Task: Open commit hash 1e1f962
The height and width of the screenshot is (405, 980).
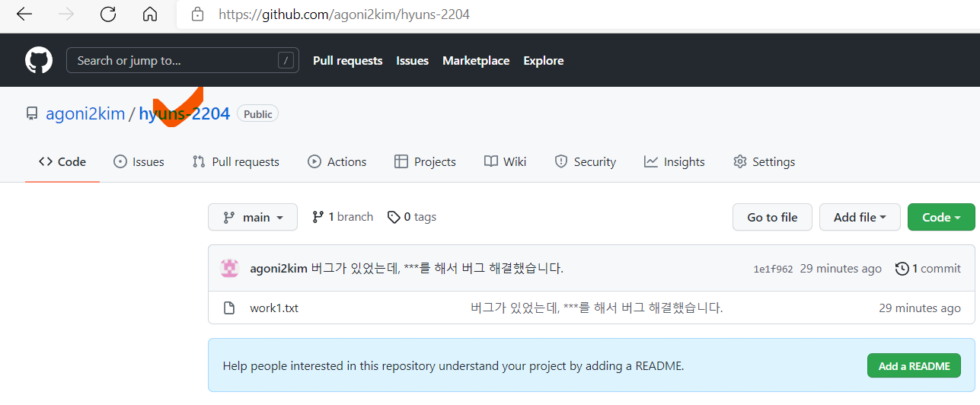Action: 773,269
